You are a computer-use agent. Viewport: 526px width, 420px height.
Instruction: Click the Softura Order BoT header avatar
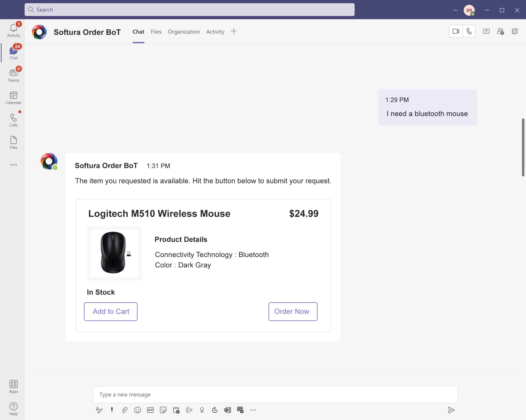pyautogui.click(x=39, y=32)
